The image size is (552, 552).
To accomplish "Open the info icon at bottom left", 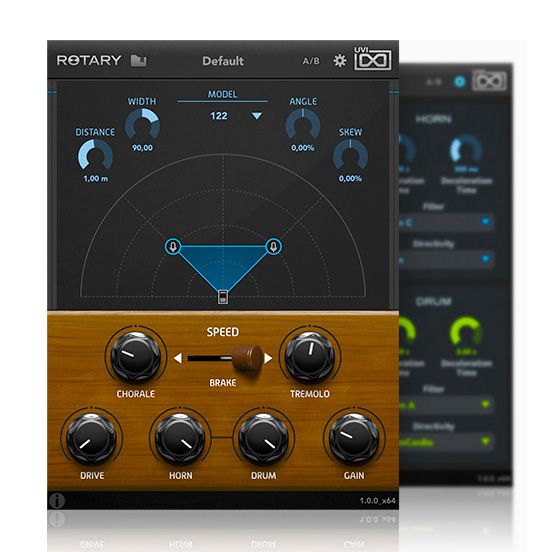I will click(x=57, y=500).
